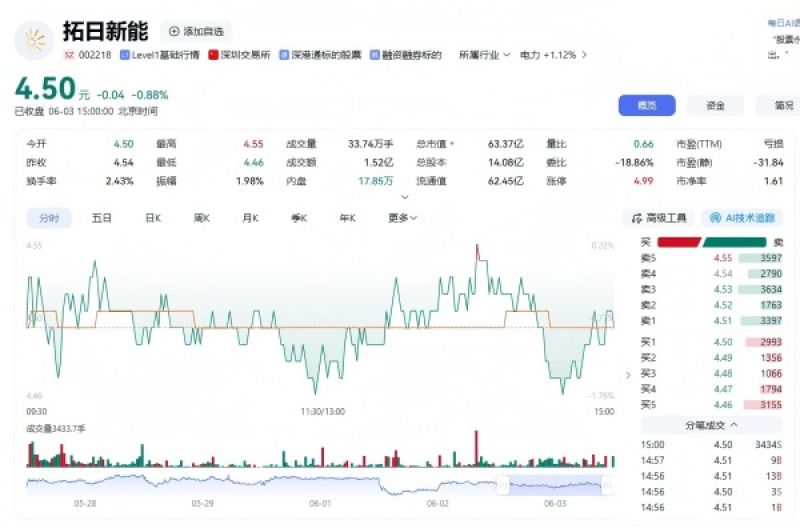Switch to the 季K chart tab
The width and height of the screenshot is (800, 528).
click(x=299, y=218)
